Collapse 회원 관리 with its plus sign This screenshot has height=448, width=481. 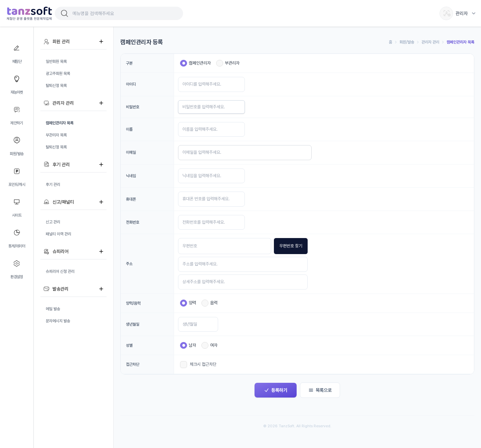[101, 41]
